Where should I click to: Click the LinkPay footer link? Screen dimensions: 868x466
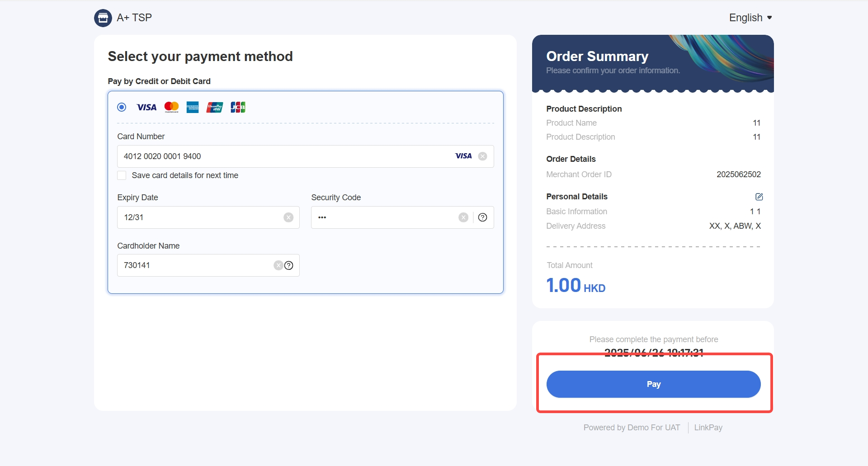coord(708,428)
